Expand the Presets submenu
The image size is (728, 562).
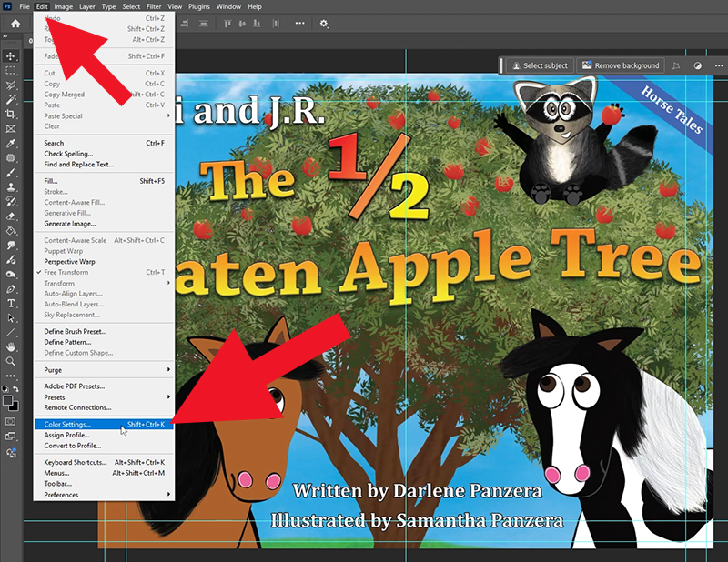pyautogui.click(x=104, y=397)
